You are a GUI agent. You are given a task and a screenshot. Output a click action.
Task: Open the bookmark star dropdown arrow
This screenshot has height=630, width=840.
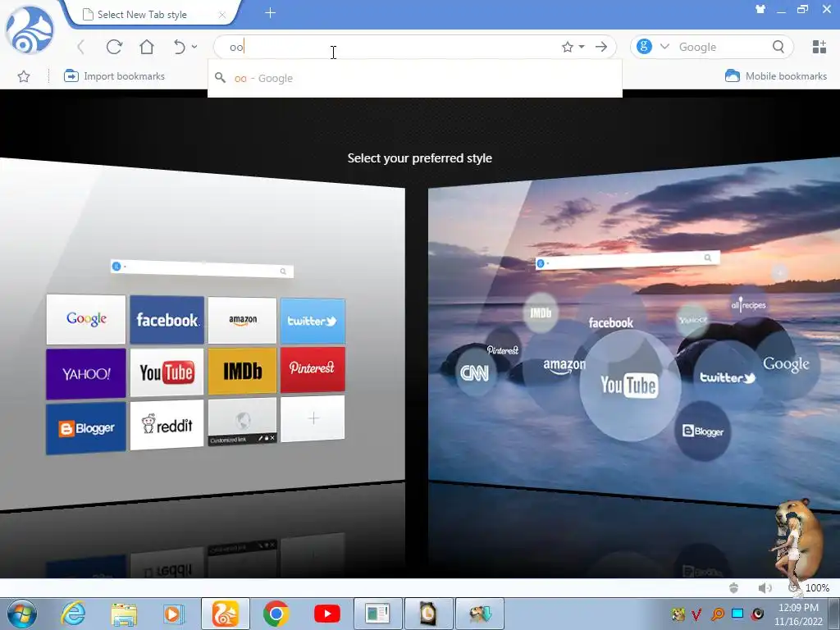tap(582, 47)
